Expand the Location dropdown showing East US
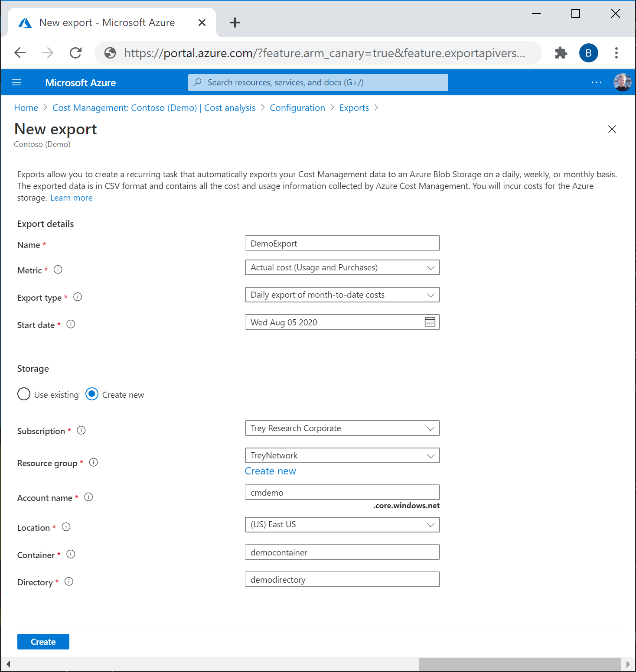 tap(342, 525)
